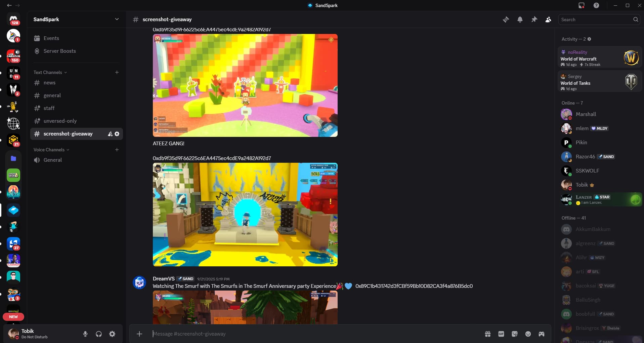Select the wallet address above ATEEZ portal image

pyautogui.click(x=212, y=158)
